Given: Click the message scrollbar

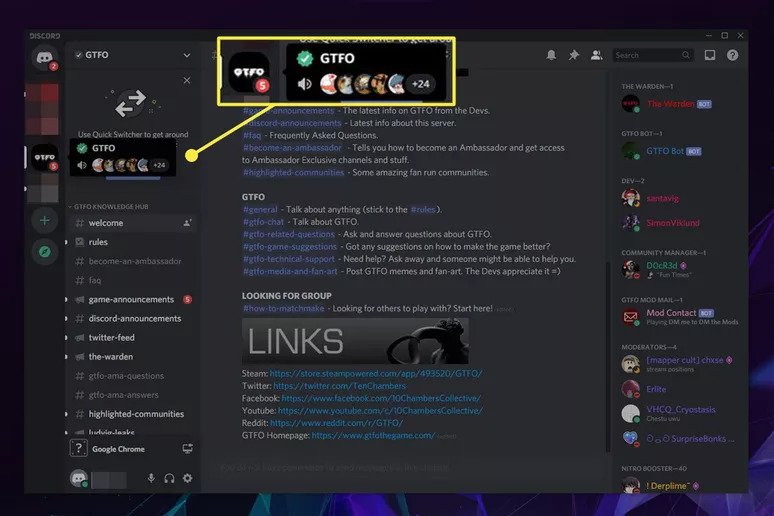Looking at the screenshot, I should tap(608, 356).
